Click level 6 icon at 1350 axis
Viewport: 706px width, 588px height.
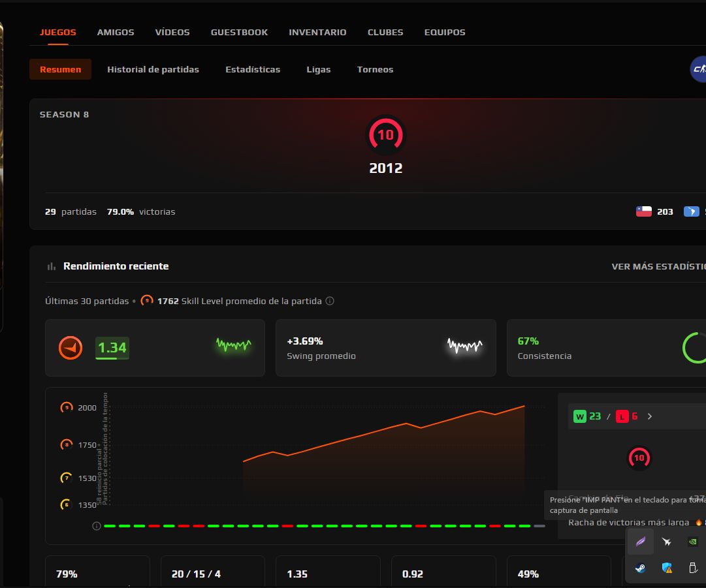pyautogui.click(x=67, y=504)
